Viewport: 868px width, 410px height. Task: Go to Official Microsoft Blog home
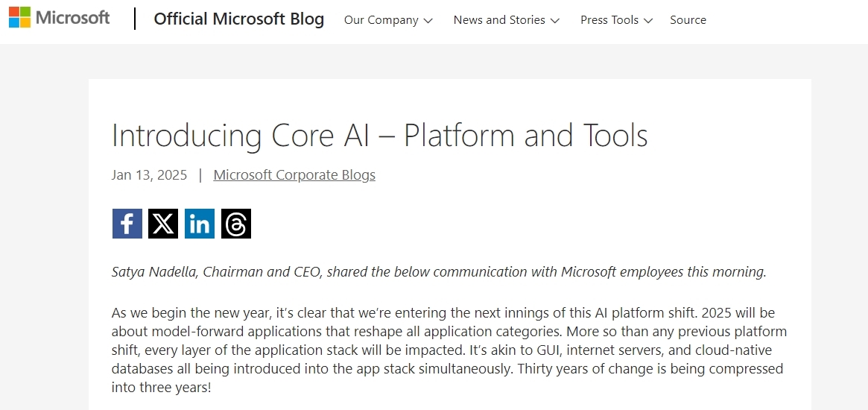click(238, 19)
